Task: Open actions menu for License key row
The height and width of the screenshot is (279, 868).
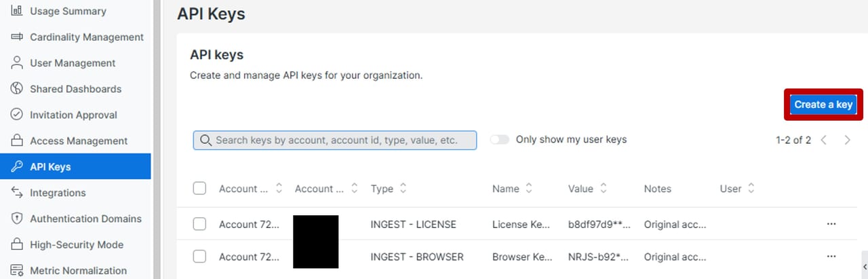Action: (x=831, y=224)
